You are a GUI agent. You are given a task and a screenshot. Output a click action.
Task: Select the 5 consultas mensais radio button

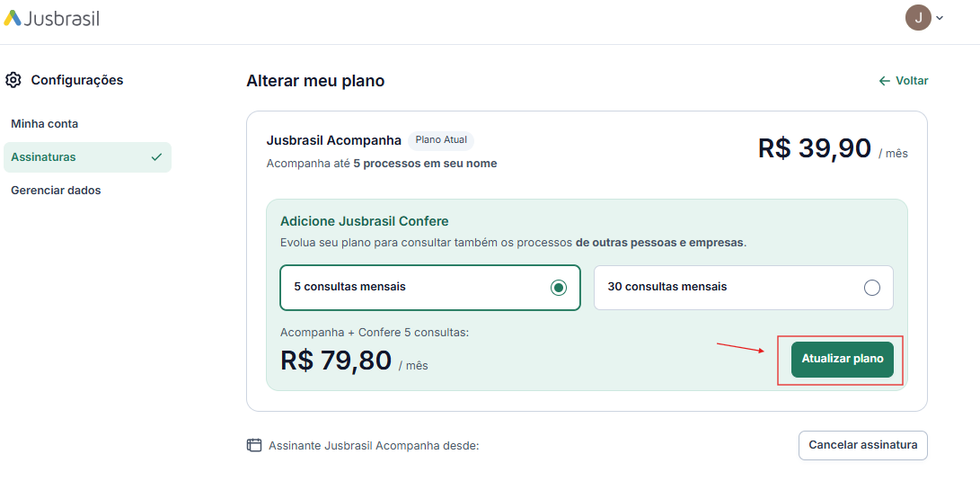pyautogui.click(x=558, y=288)
